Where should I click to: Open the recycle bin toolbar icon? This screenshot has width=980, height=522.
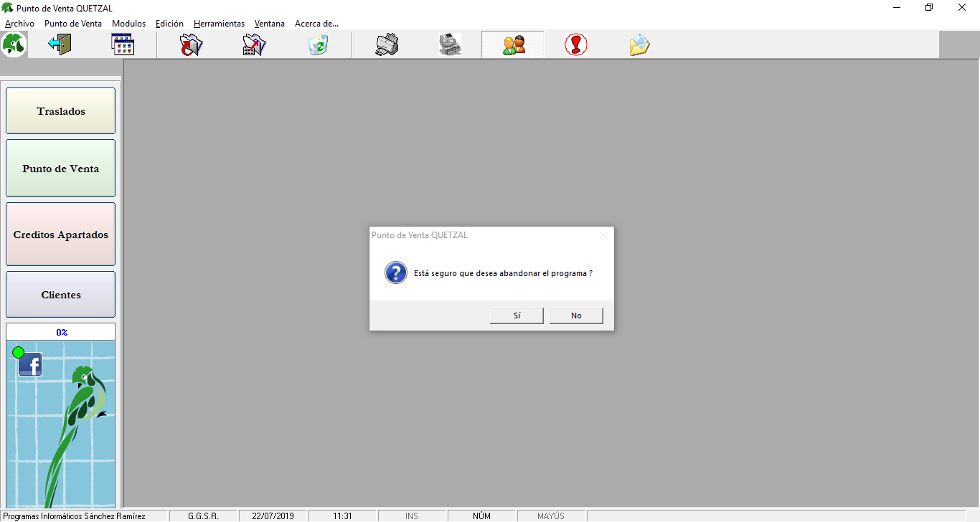(x=317, y=45)
